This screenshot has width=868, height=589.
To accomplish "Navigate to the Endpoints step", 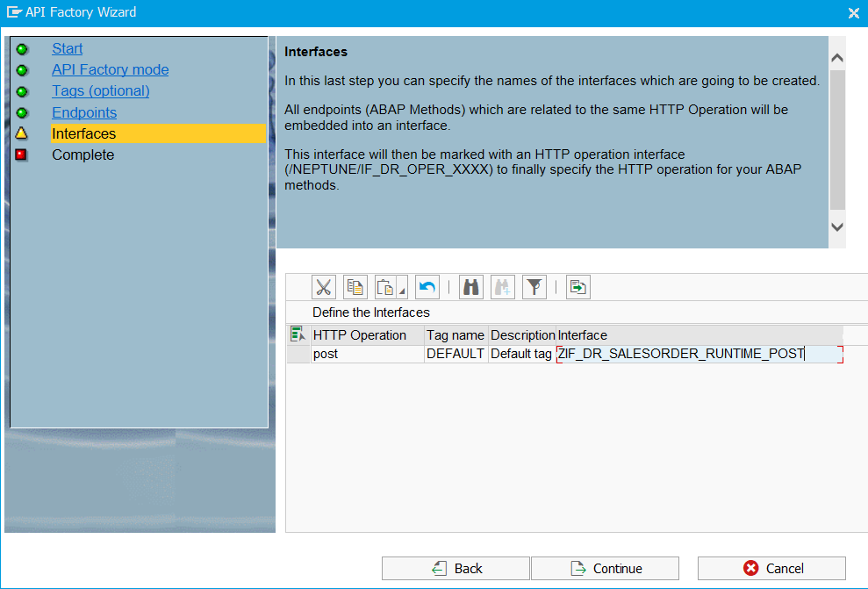I will point(84,112).
